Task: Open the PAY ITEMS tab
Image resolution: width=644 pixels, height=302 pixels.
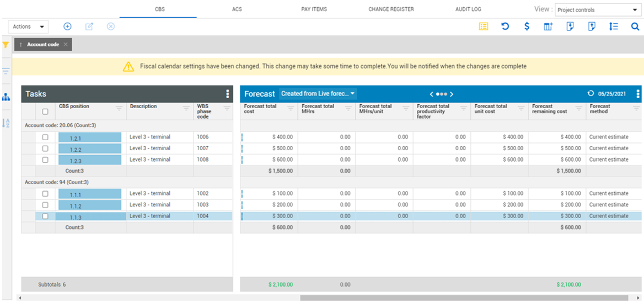Action: point(314,9)
